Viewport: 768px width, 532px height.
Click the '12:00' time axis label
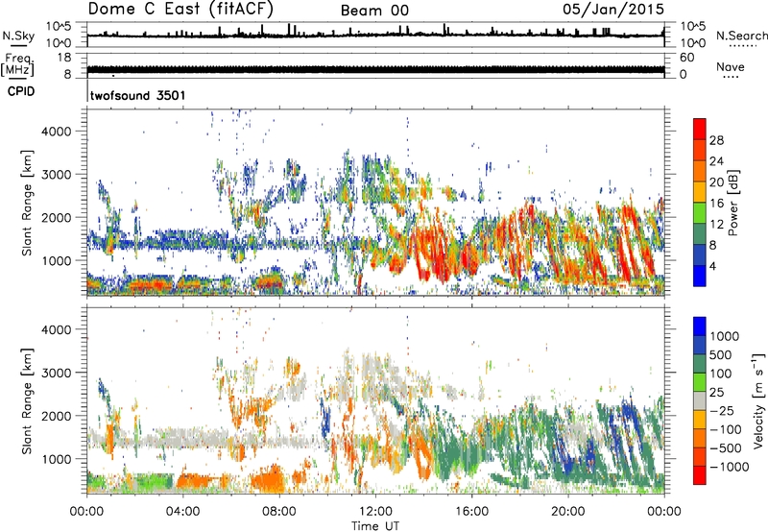(x=375, y=512)
